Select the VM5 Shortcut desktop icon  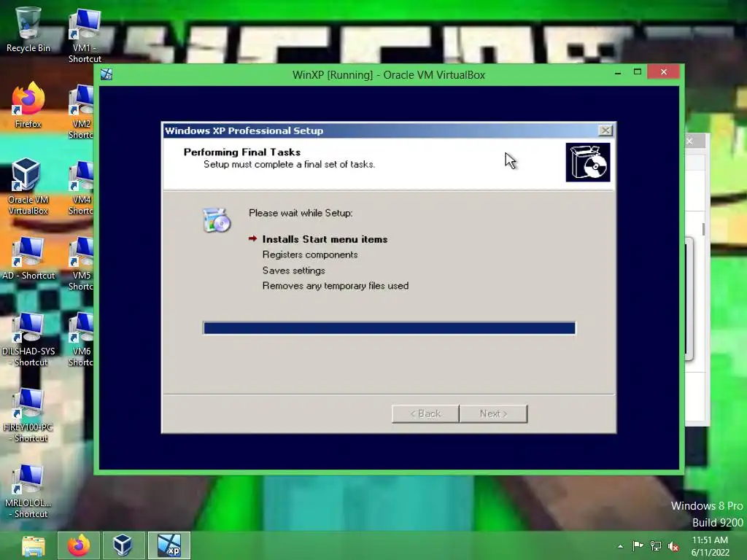81,263
